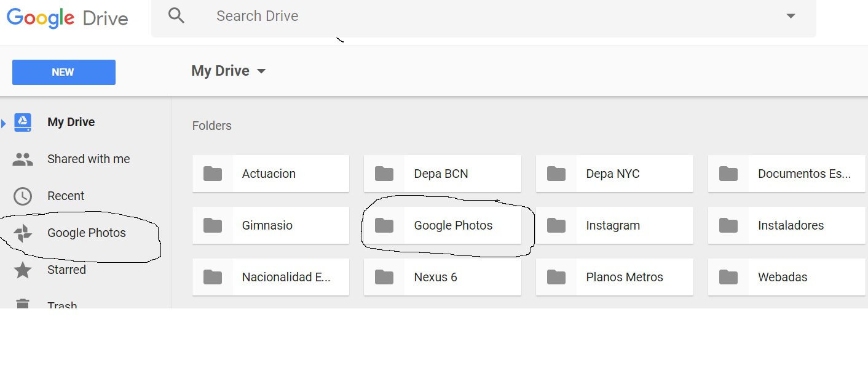Click the Starred star icon
This screenshot has height=373, width=868.
23,270
